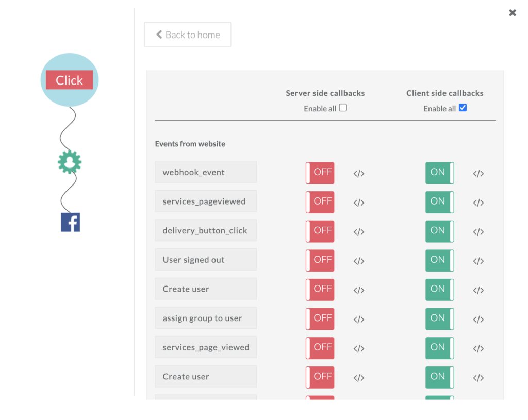Screen dimensions: 528x420
Task: Open the code snippet for webhook_event server callback
Action: coord(359,174)
